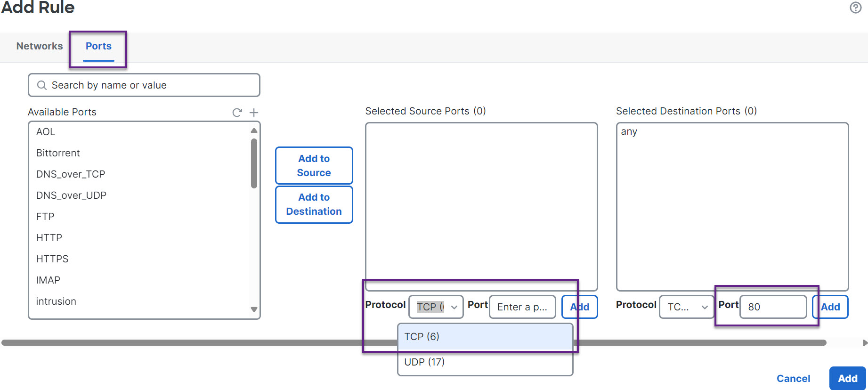Click the search magnifier icon
The width and height of the screenshot is (868, 390).
coord(42,85)
